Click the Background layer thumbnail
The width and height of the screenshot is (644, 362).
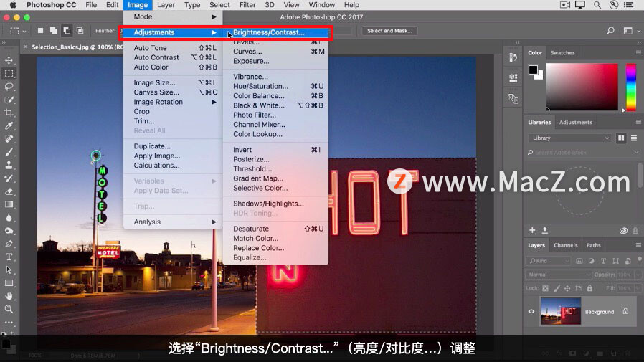coord(561,312)
